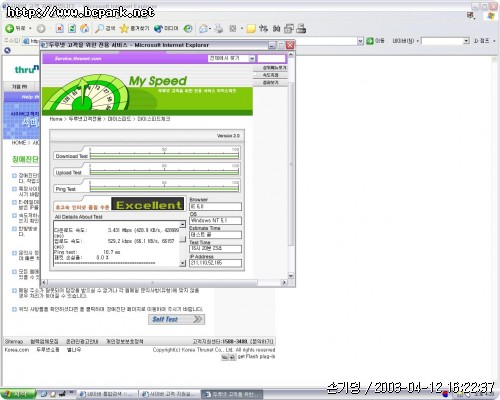Image resolution: width=500 pixels, height=400 pixels.
Task: Click the Version 2.0 text in test panel
Action: pyautogui.click(x=228, y=136)
